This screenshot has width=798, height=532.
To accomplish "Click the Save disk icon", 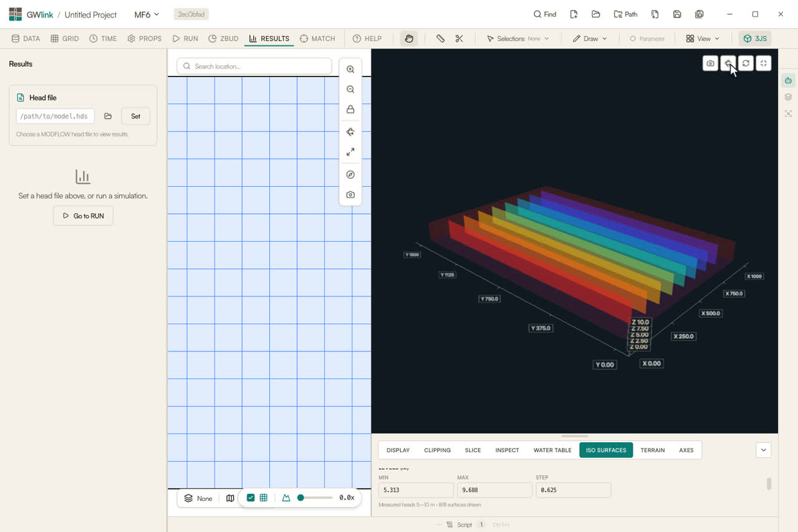I will click(677, 14).
